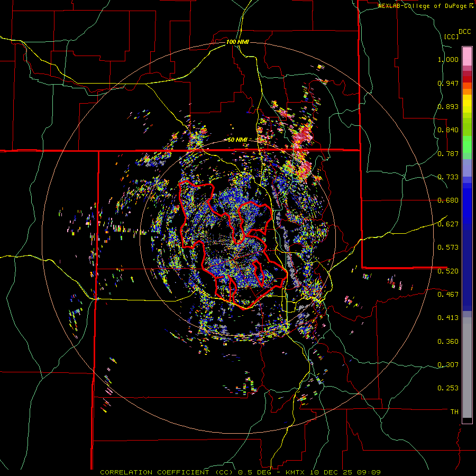Click the 0.680 legend value

click(x=448, y=200)
